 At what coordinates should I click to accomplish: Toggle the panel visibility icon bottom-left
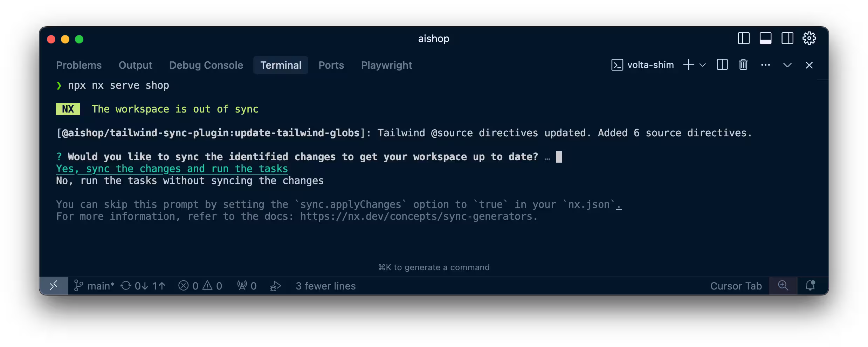[x=53, y=286]
